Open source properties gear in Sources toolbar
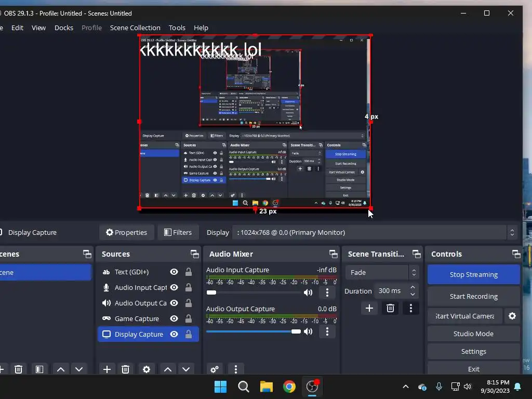 point(146,369)
